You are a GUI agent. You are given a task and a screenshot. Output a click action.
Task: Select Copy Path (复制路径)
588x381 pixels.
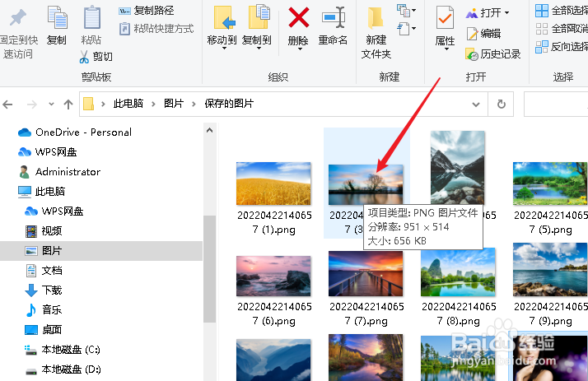[147, 11]
